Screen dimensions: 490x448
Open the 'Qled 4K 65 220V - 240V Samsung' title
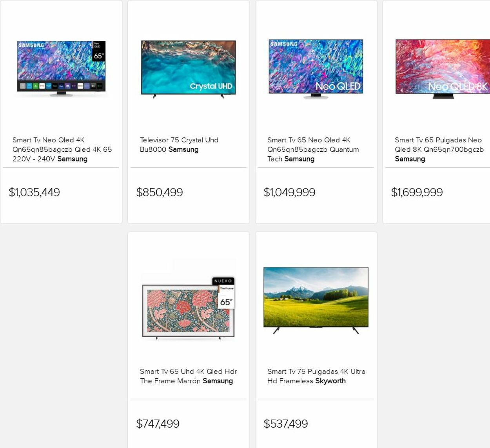tap(62, 149)
